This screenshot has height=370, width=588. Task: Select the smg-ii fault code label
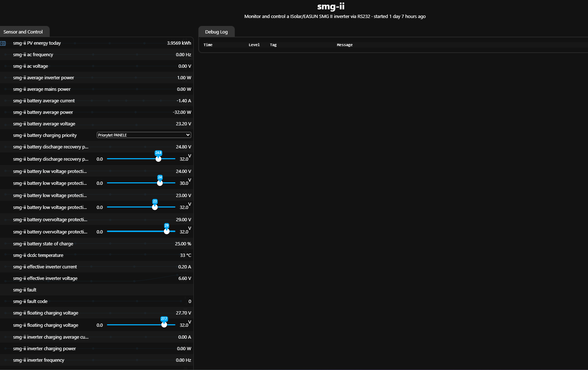tap(30, 302)
